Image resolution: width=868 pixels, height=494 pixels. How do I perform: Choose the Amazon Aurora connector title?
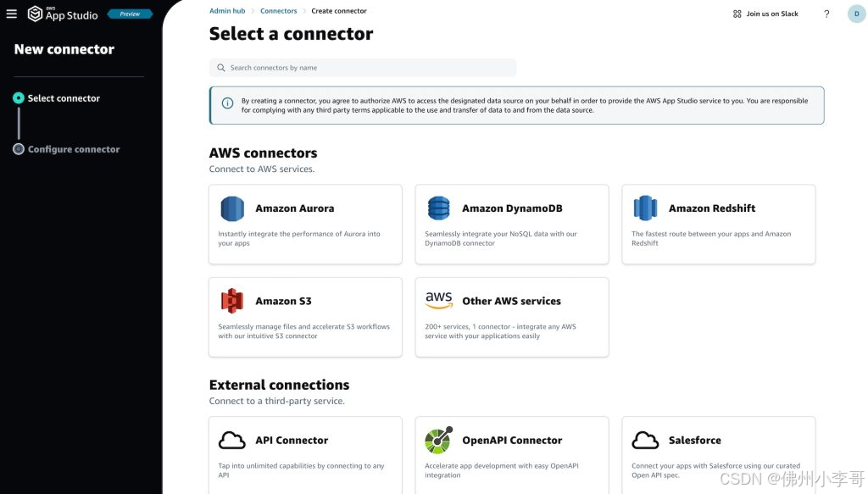pyautogui.click(x=294, y=208)
